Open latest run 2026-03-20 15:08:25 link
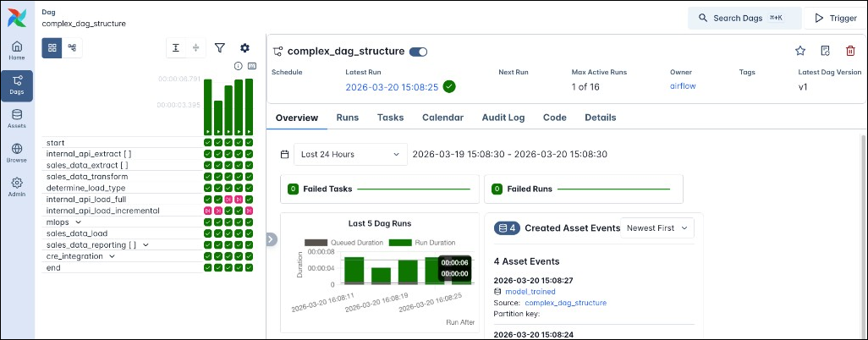Screen dimensions: 868x340 (x=392, y=87)
